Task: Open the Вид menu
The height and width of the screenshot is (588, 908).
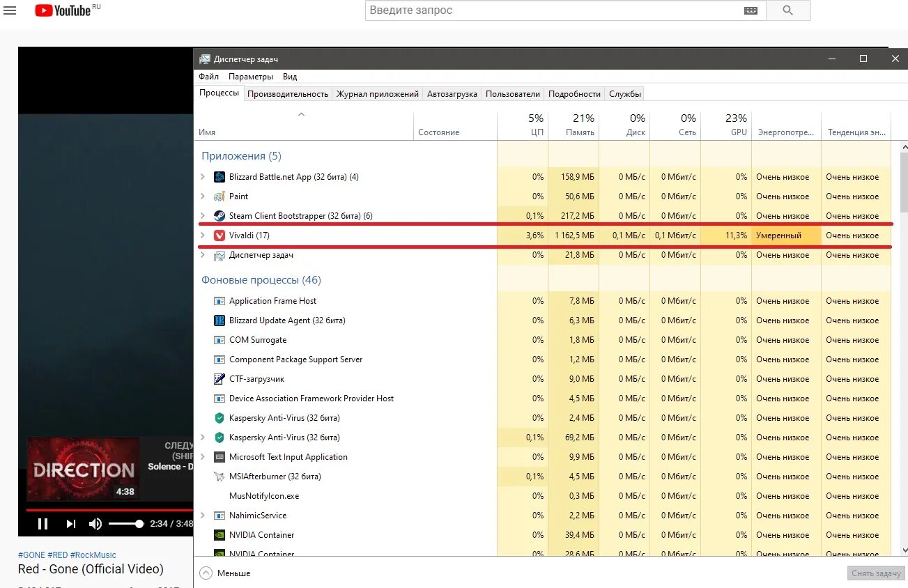Action: (x=290, y=77)
